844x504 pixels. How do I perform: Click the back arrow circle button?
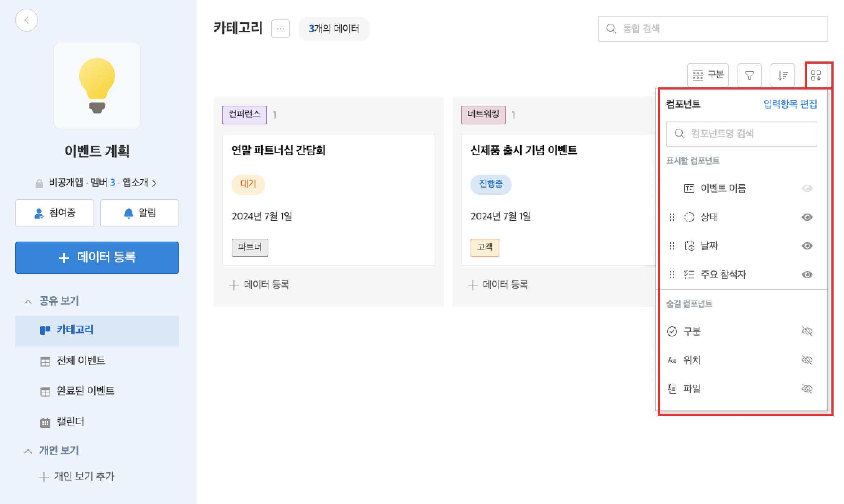[x=26, y=20]
